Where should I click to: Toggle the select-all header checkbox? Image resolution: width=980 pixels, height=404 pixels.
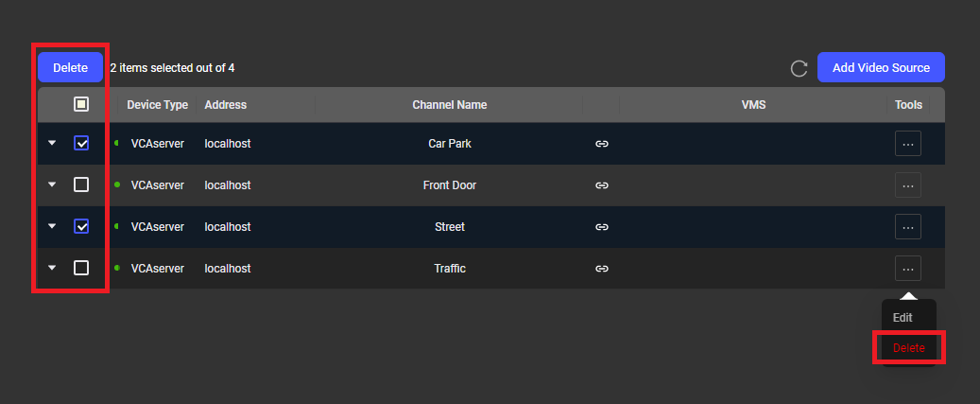tap(81, 104)
